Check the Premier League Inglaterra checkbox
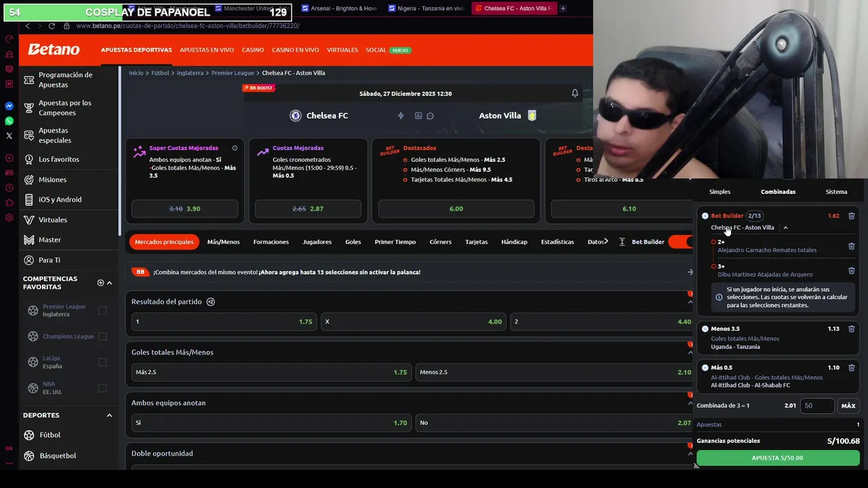The image size is (868, 488). (x=102, y=310)
